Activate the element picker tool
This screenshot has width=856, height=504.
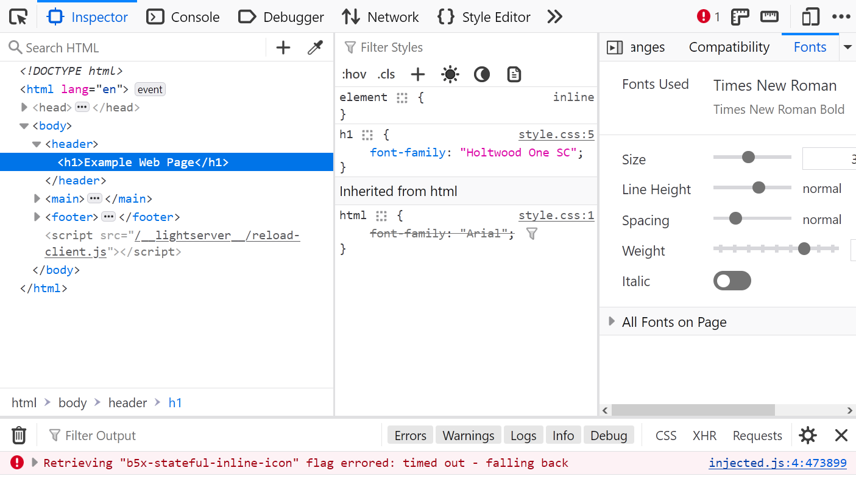click(x=18, y=17)
